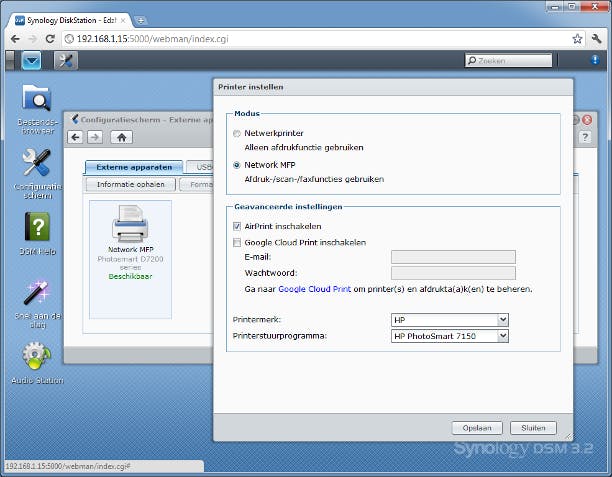This screenshot has width=612, height=477.
Task: Select the Network MFP radio button
Action: click(237, 165)
